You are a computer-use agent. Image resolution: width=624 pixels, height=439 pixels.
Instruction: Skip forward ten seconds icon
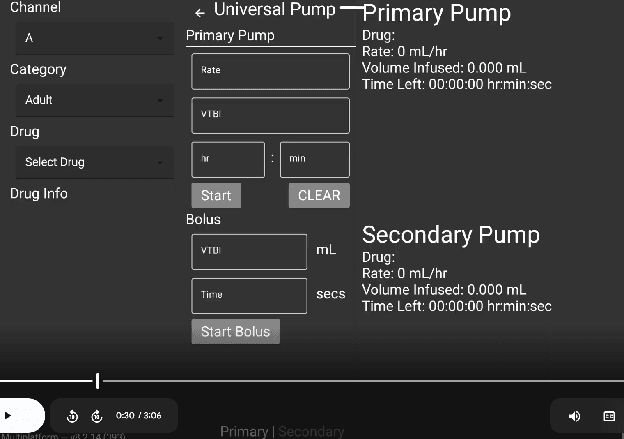(x=97, y=416)
